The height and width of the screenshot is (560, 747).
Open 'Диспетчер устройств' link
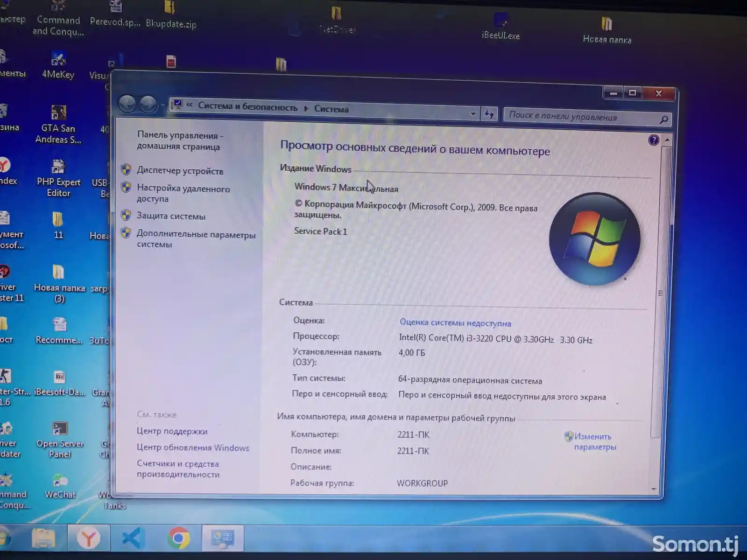180,171
